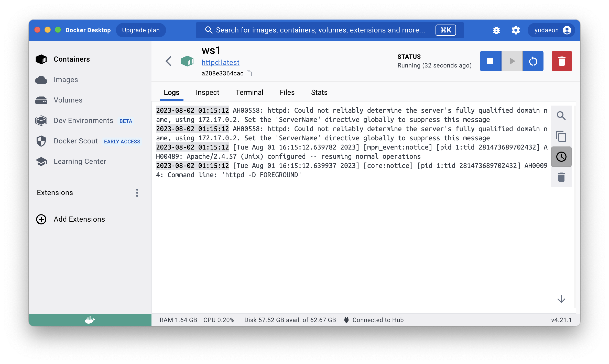The height and width of the screenshot is (364, 609).
Task: Delete the ws1 container with red trash button
Action: click(x=562, y=61)
